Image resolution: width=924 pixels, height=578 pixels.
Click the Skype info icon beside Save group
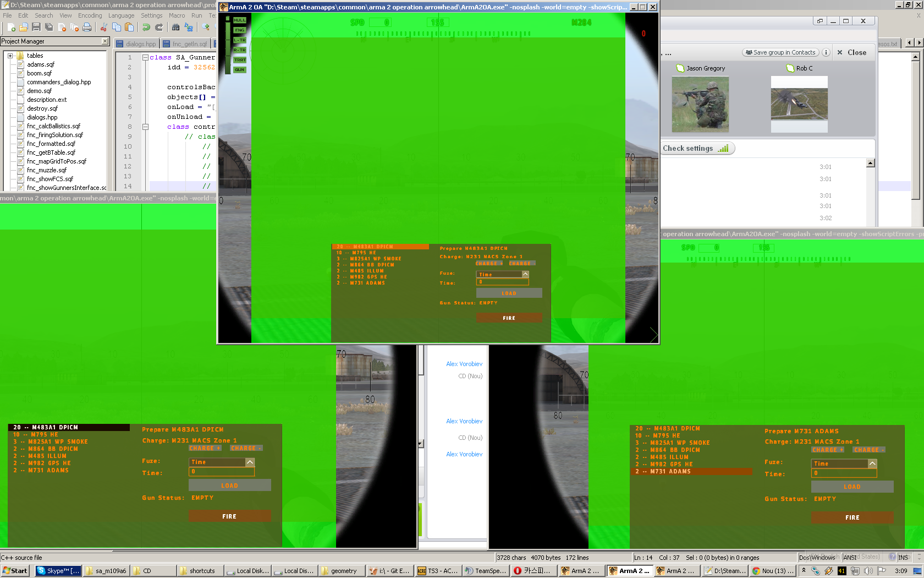(x=826, y=52)
